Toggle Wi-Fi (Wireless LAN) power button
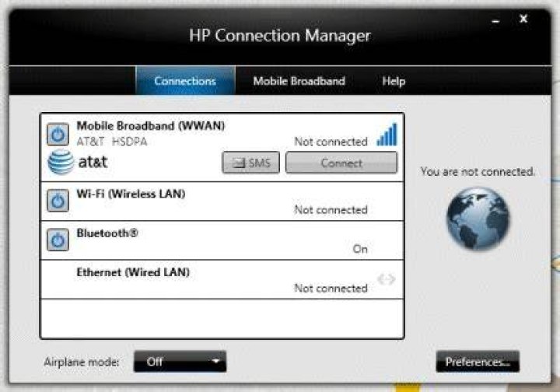 pyautogui.click(x=58, y=201)
